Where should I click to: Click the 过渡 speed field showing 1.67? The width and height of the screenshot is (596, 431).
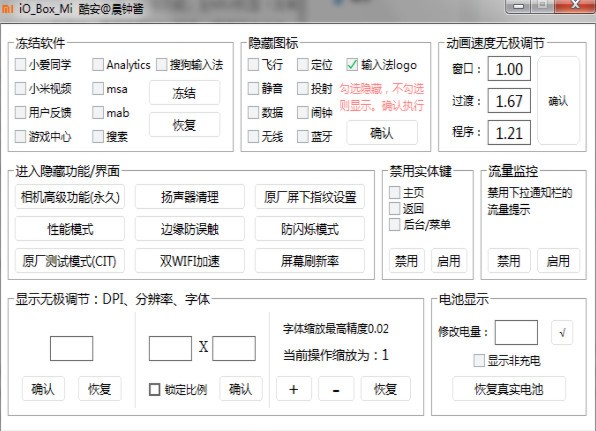pyautogui.click(x=509, y=101)
